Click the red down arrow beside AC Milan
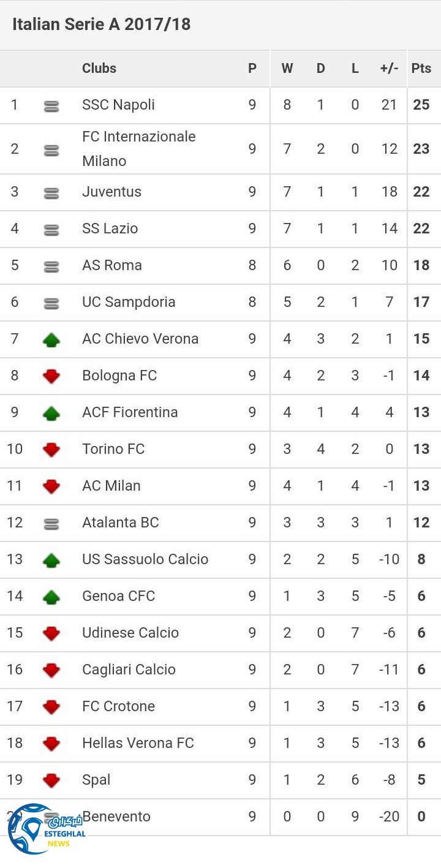Image resolution: width=441 pixels, height=868 pixels. tap(51, 486)
